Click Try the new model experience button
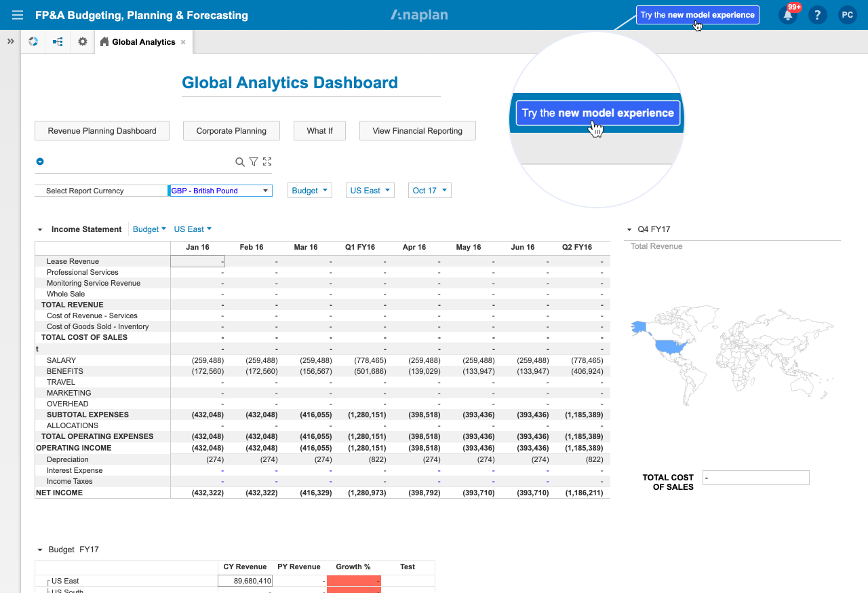 [698, 15]
